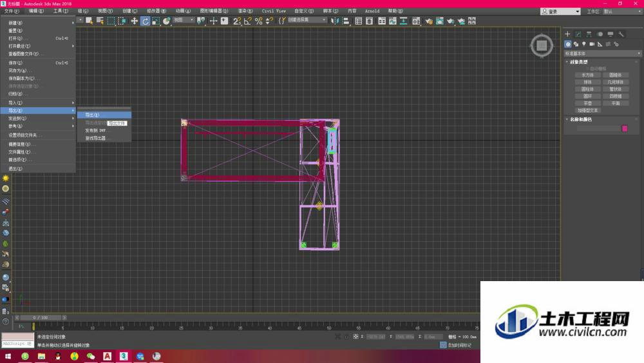Switch to Display command panel tab

(611, 34)
